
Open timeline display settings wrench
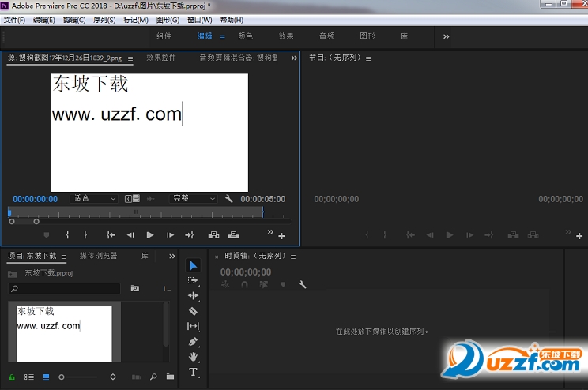(x=302, y=285)
